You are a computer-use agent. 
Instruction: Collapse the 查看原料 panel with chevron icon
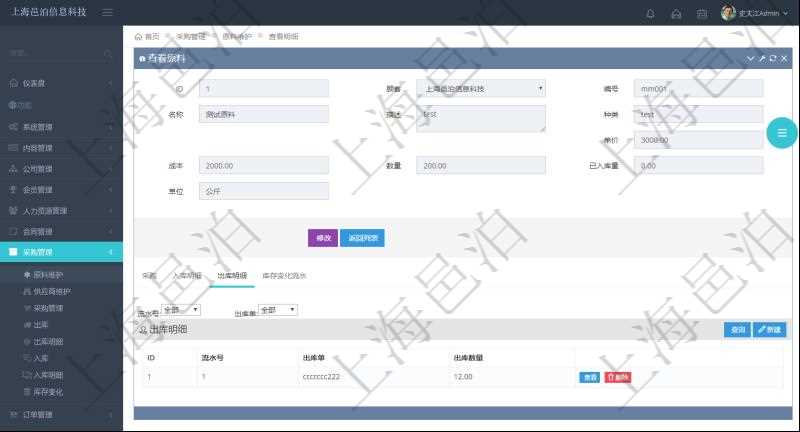pyautogui.click(x=751, y=59)
